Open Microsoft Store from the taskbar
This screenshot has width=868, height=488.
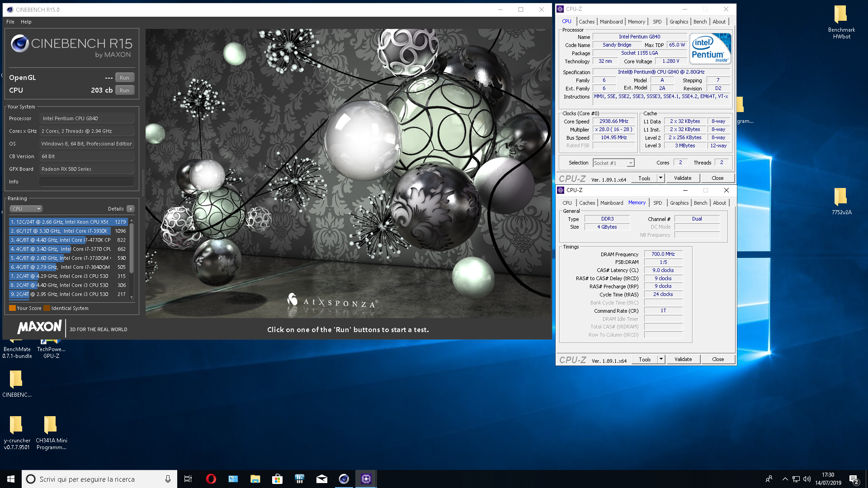(x=277, y=479)
